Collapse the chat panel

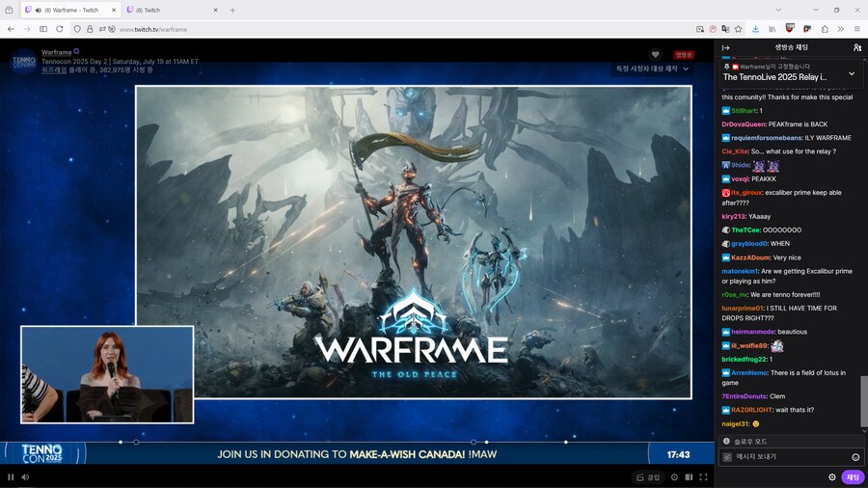[x=725, y=47]
